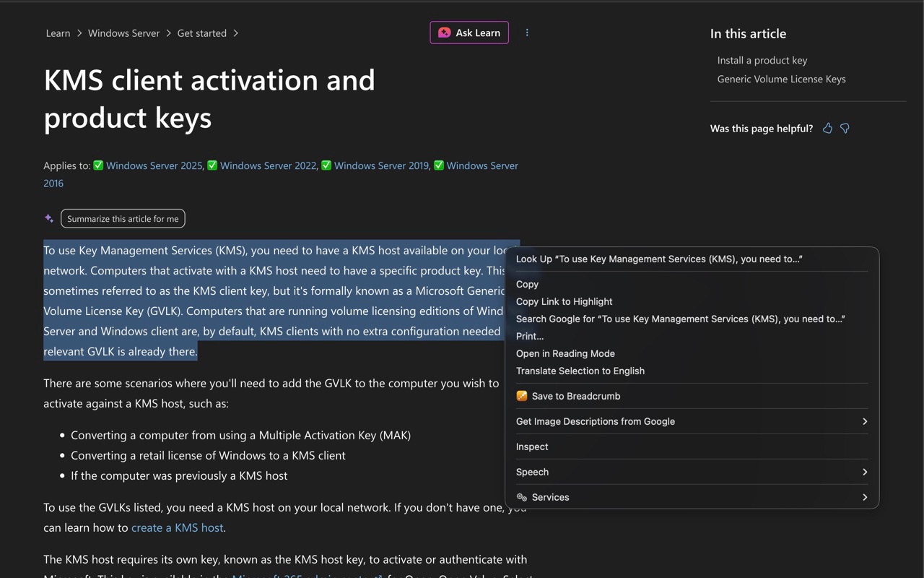Open the three-dot more actions menu
Screen dimensions: 924x578
527,33
